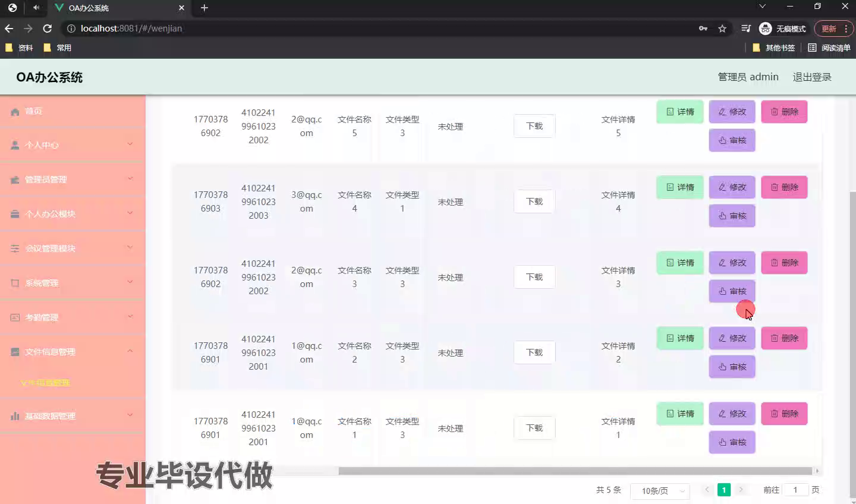This screenshot has height=504, width=856.
Task: Click the 系统管理 sidebar icon
Action: tap(15, 283)
